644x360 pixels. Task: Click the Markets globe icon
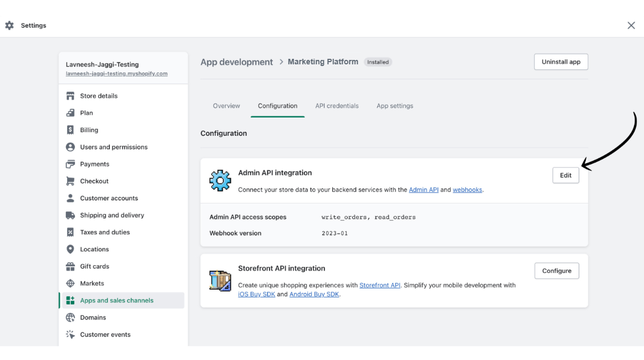click(x=70, y=283)
